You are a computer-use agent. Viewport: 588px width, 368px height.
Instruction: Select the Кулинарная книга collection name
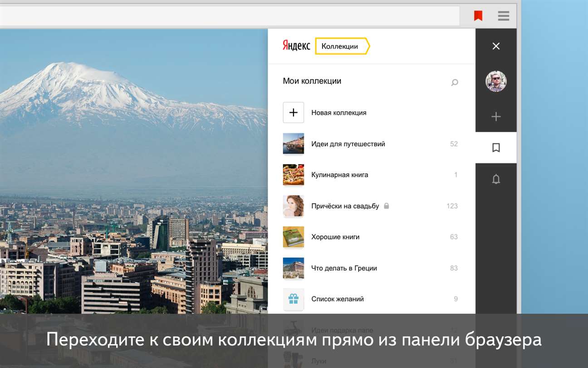[x=340, y=175]
